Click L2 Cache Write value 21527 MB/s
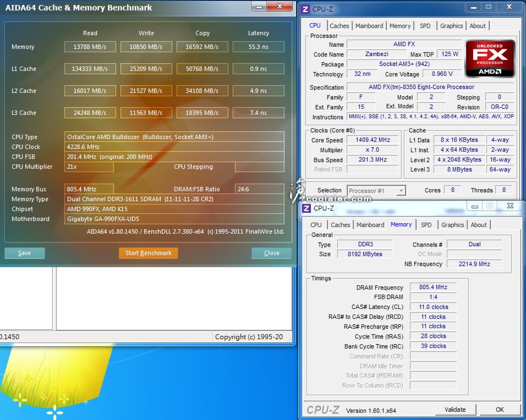 pos(146,91)
